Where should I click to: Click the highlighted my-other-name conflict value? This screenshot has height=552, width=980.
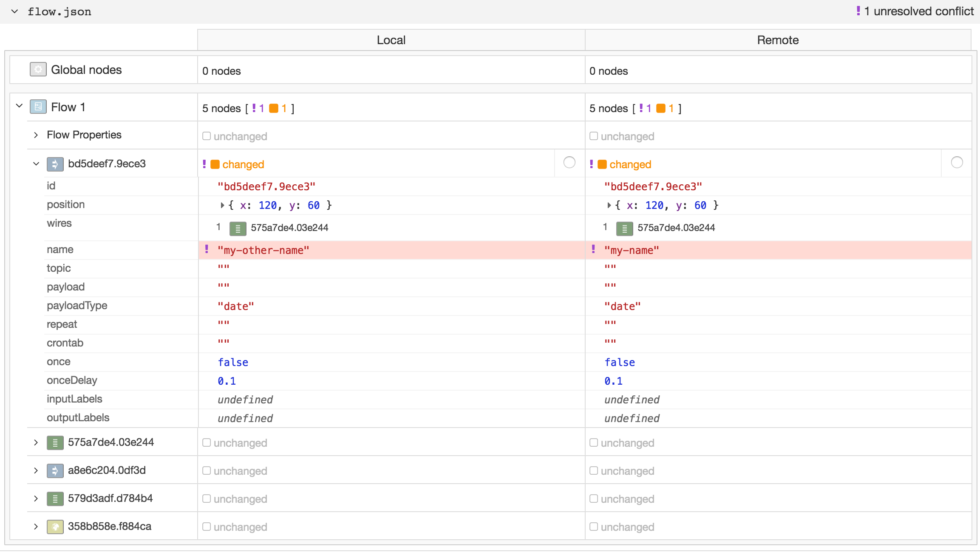pos(263,250)
